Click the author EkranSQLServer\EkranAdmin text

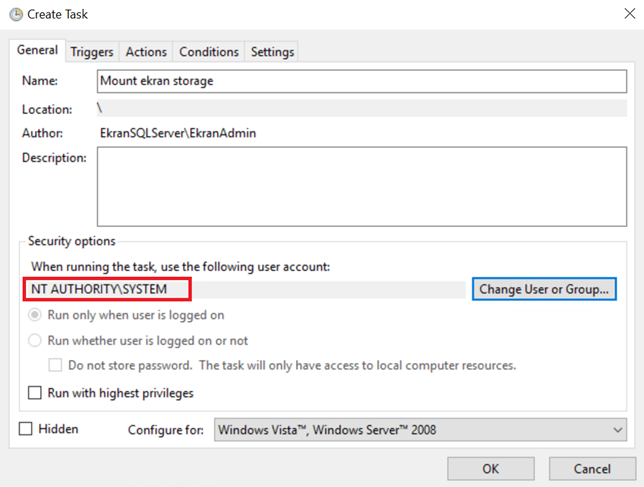coord(178,133)
